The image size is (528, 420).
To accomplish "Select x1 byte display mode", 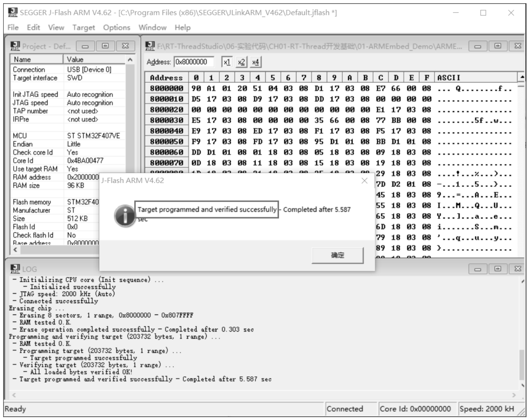I will 227,62.
